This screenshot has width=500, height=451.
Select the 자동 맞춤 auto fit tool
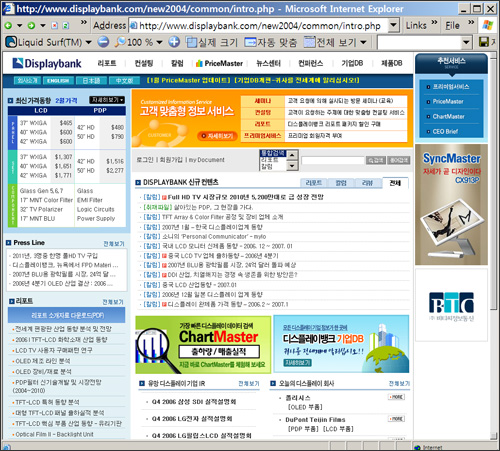pyautogui.click(x=270, y=42)
